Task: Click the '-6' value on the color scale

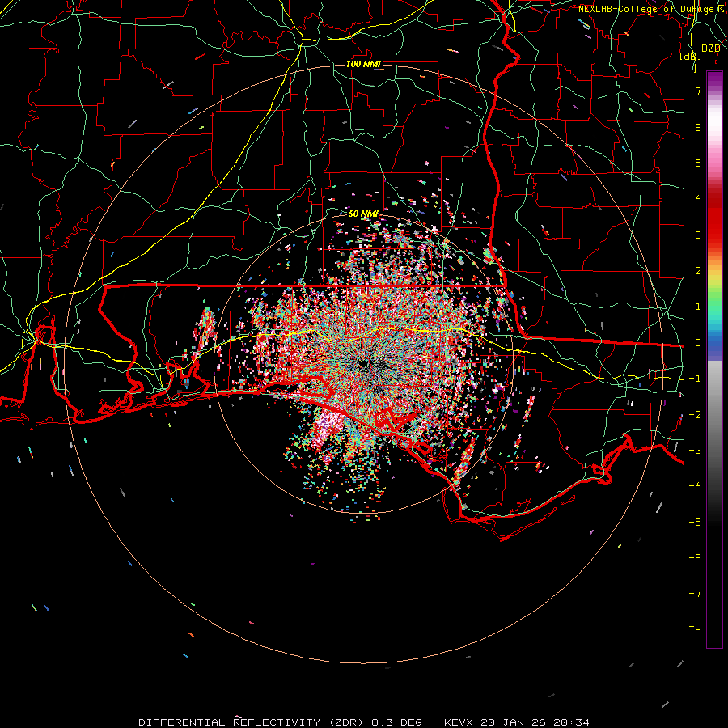Action: [x=695, y=558]
